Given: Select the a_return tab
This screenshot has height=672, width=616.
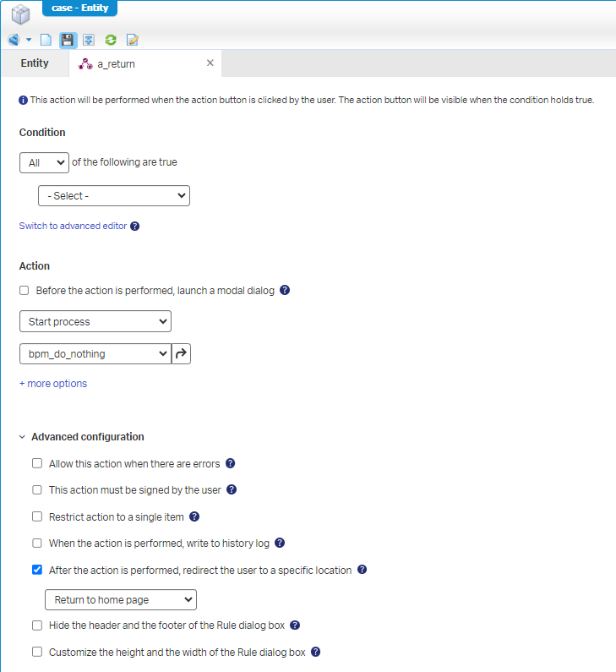Looking at the screenshot, I should point(116,64).
